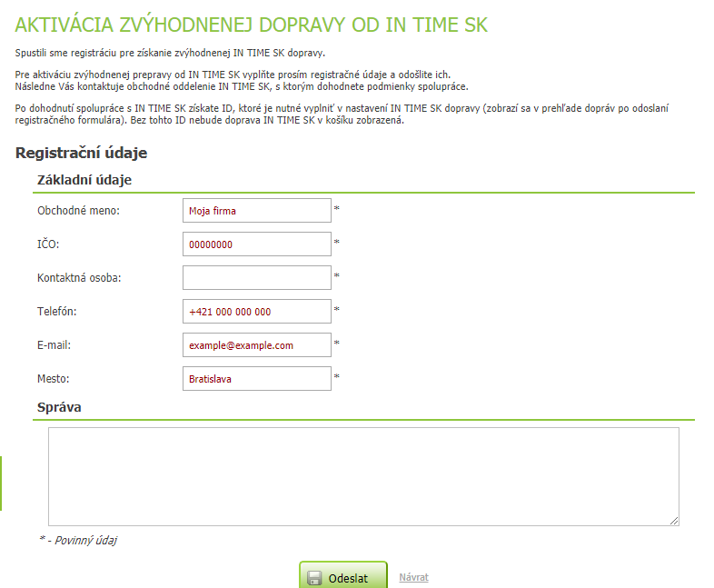Click the Mesto label

tap(54, 378)
